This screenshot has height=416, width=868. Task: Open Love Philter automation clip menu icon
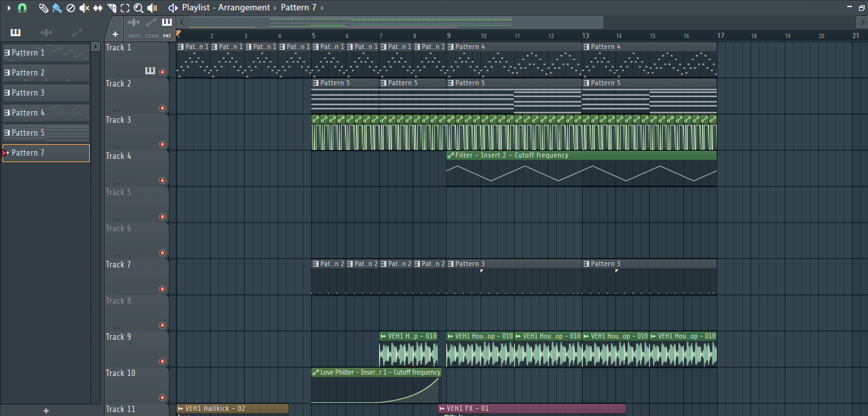click(x=316, y=373)
